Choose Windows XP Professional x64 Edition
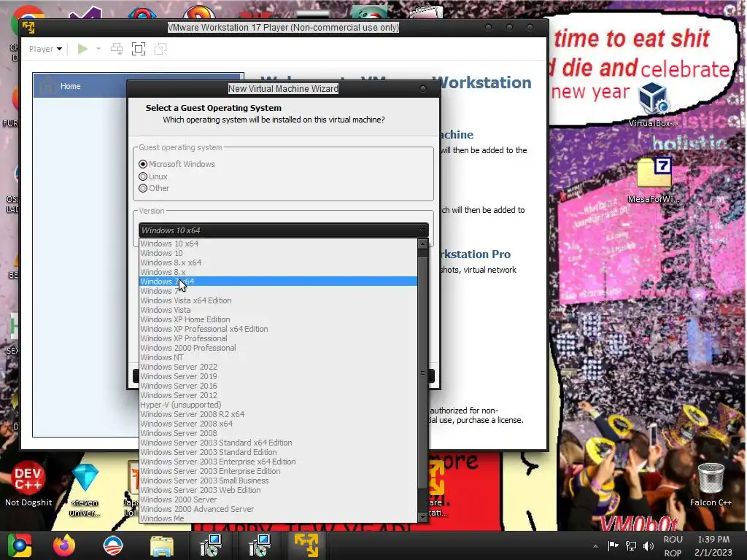747x560 pixels. coord(278,329)
